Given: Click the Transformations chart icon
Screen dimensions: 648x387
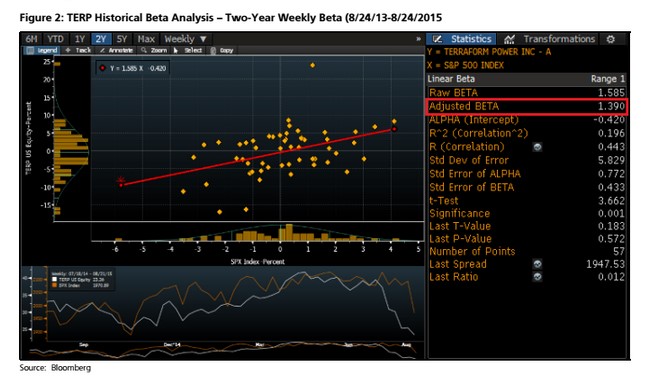Looking at the screenshot, I should (509, 39).
